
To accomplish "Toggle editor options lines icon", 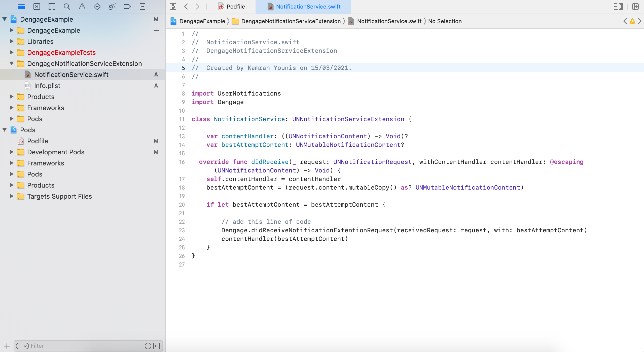I will tap(618, 7).
